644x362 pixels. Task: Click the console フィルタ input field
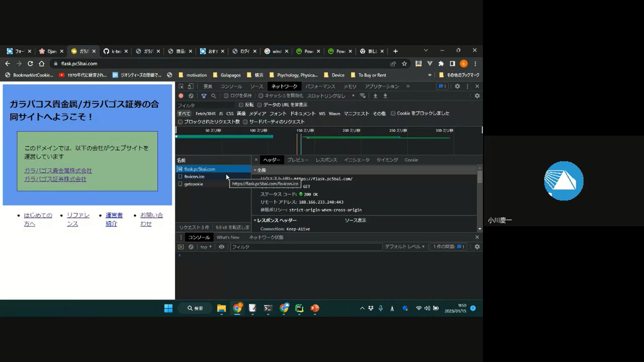tap(306, 247)
